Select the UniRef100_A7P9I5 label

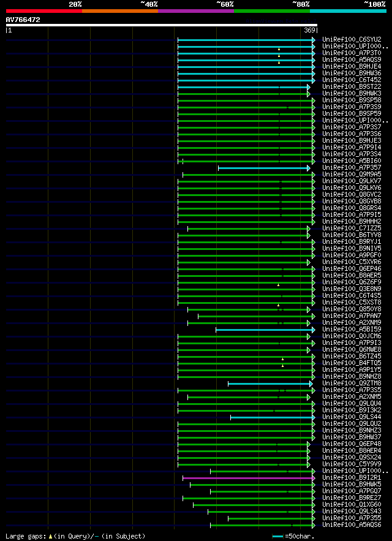point(352,214)
